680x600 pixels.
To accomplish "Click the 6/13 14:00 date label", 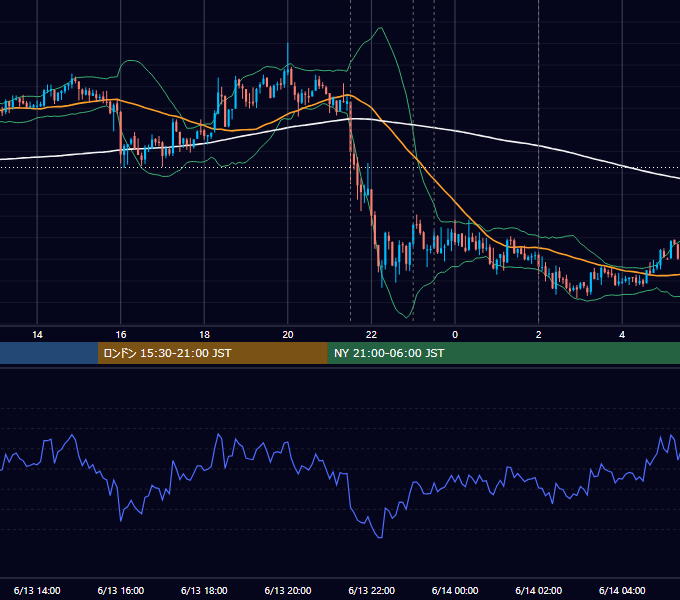I will (37, 590).
